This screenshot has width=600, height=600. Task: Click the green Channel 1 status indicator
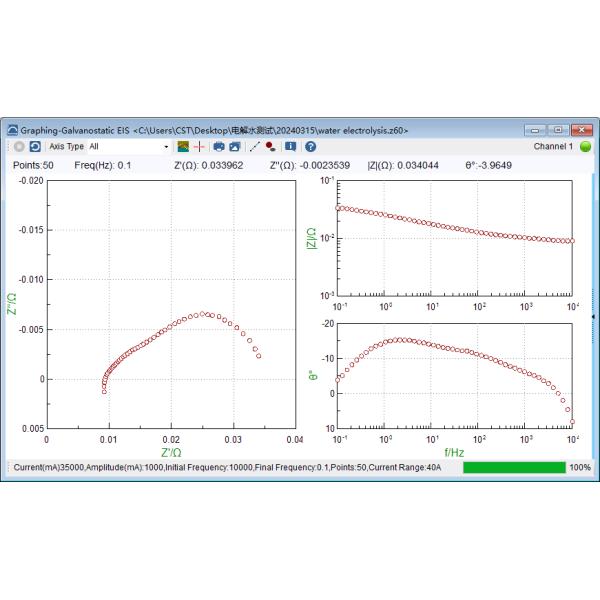coord(585,147)
